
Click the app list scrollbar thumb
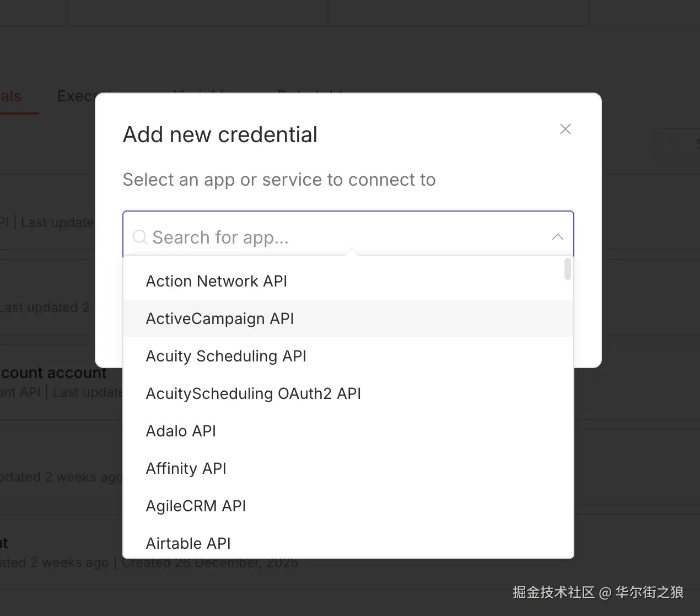coord(567,269)
